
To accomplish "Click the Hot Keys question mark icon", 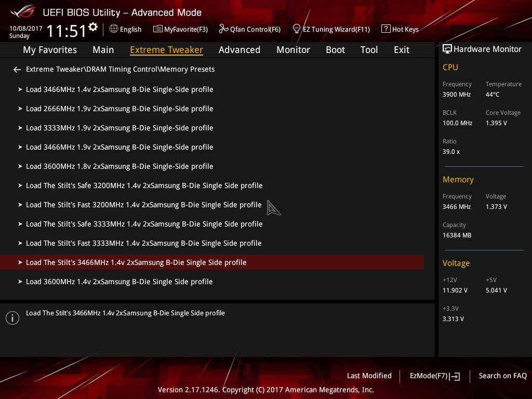I will 386,29.
